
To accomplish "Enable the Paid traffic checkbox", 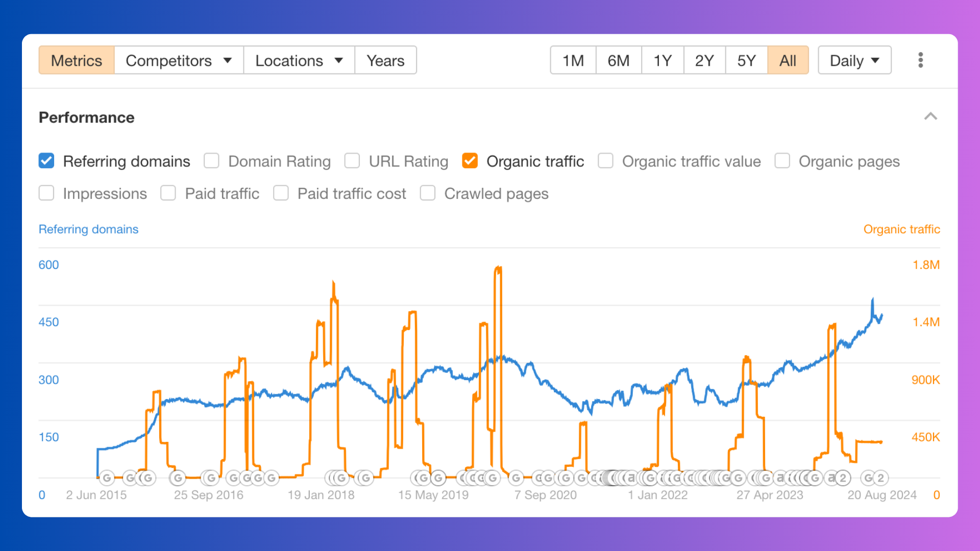I will point(168,193).
